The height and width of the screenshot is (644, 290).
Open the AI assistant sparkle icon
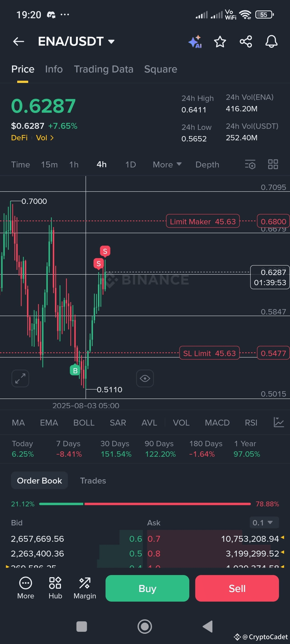click(195, 42)
